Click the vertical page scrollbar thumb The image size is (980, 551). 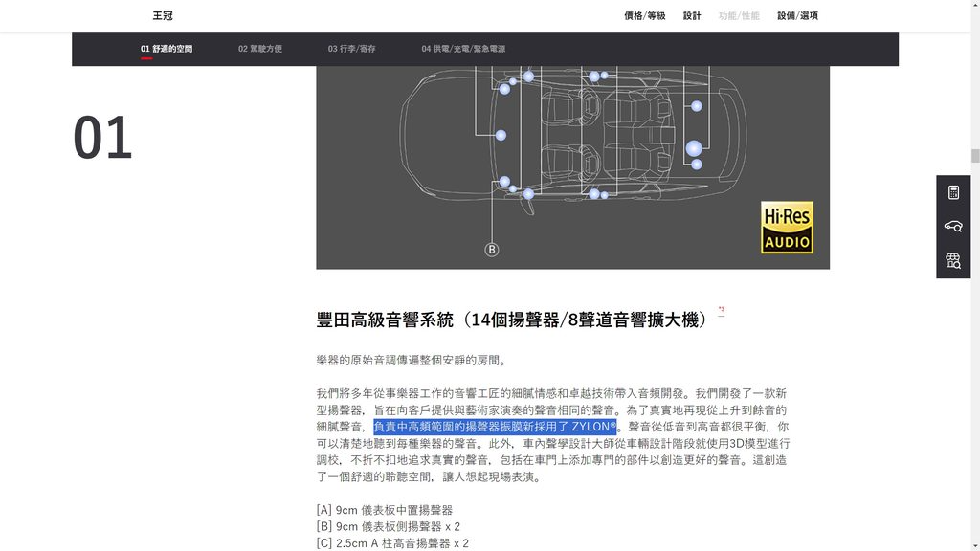pos(975,156)
